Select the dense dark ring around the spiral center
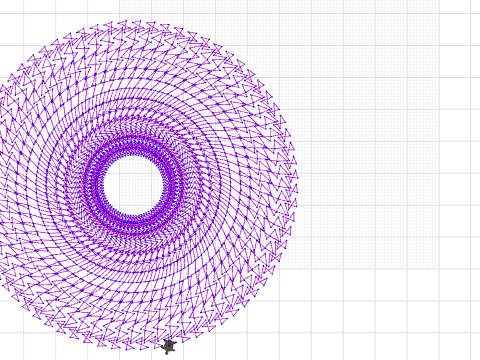The image size is (480, 360). point(134,185)
